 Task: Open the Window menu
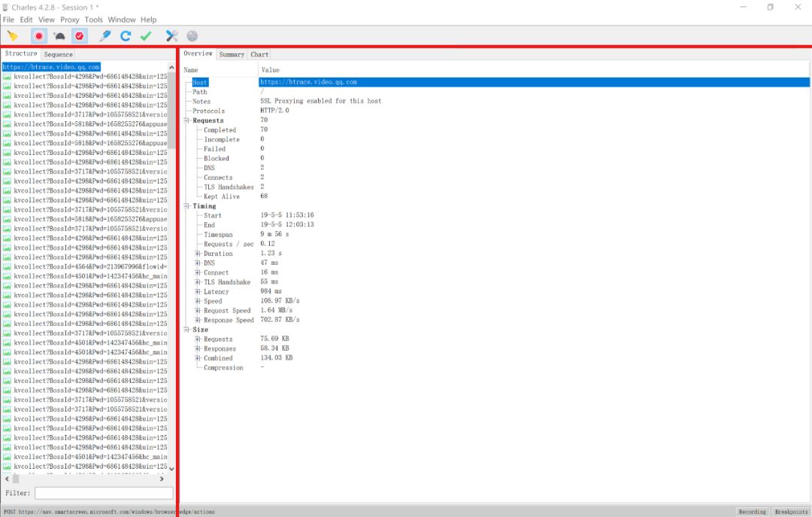click(122, 20)
